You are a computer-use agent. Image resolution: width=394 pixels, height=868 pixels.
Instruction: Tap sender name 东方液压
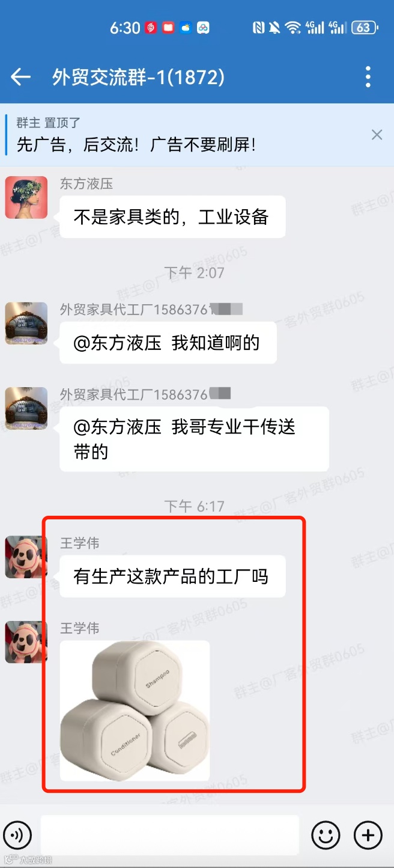click(x=86, y=184)
